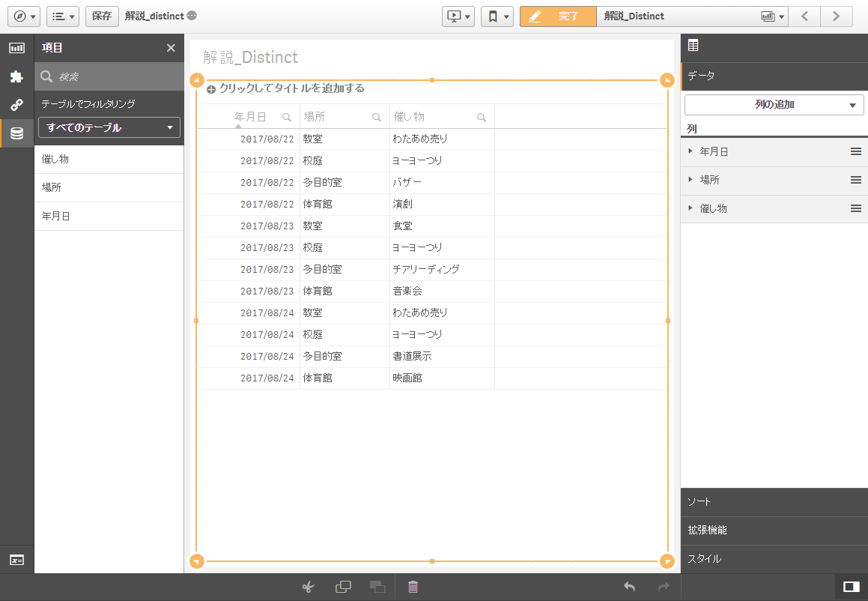The width and height of the screenshot is (868, 601).
Task: Open the データ properties section
Action: click(x=774, y=76)
